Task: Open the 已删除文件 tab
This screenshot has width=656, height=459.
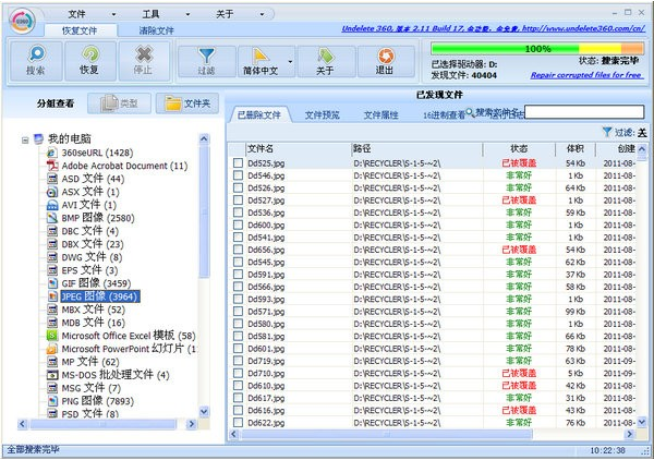Action: pos(259,115)
